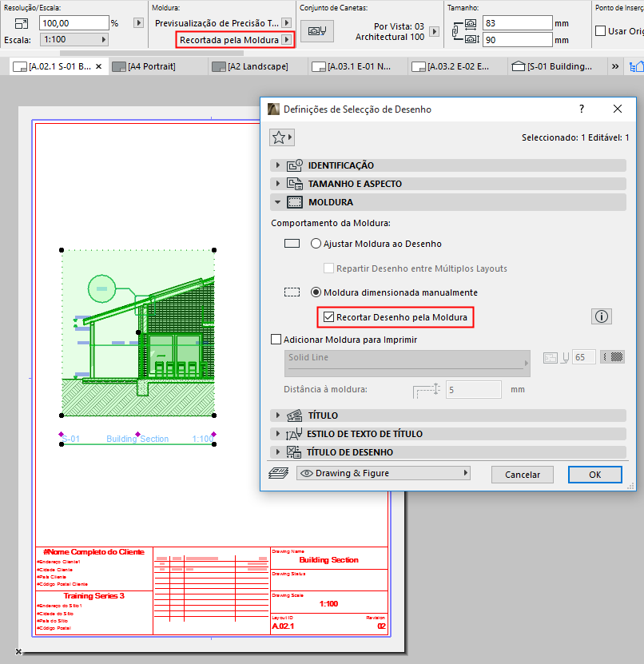Open Previsualização de Precisão dropdown arrow
The image size is (644, 664).
click(287, 23)
